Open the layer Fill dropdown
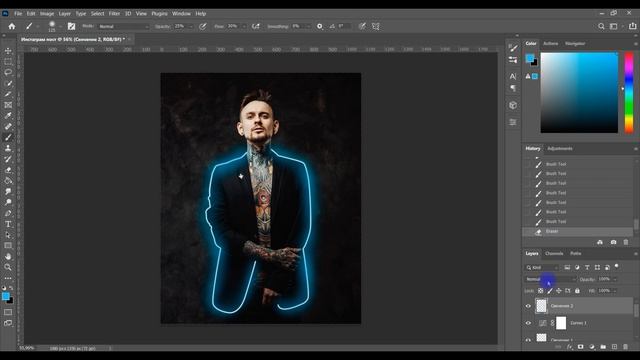 coord(615,291)
